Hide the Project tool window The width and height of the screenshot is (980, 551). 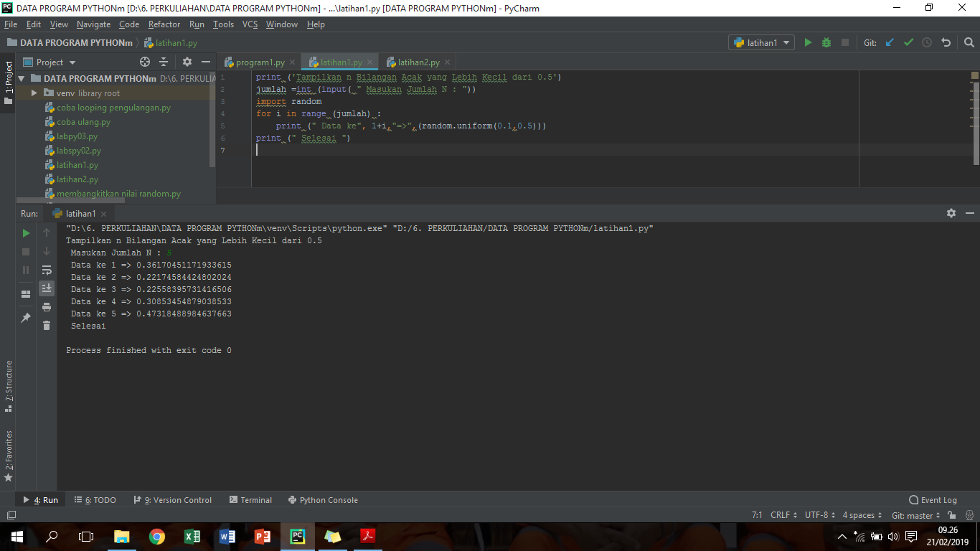click(x=206, y=62)
